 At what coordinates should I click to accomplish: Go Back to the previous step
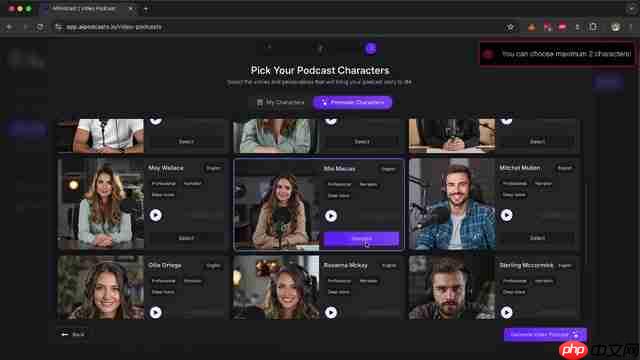pyautogui.click(x=73, y=334)
